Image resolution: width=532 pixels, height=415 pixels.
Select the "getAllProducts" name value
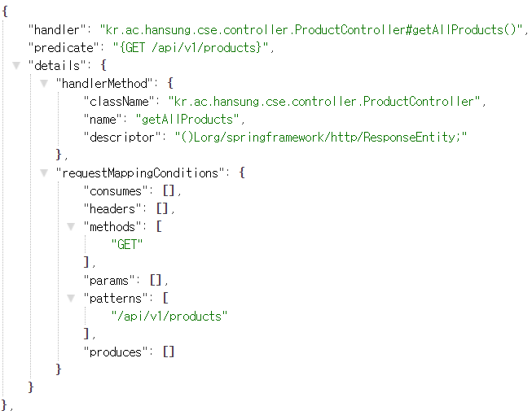tap(187, 120)
